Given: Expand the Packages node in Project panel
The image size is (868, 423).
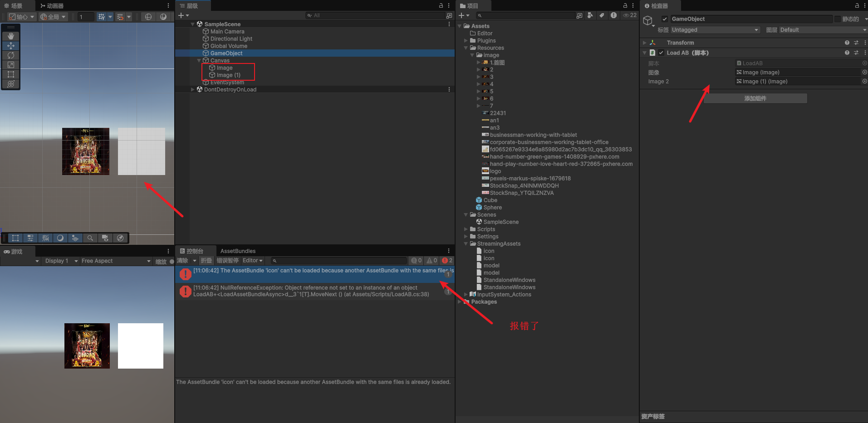Looking at the screenshot, I should click(x=460, y=301).
